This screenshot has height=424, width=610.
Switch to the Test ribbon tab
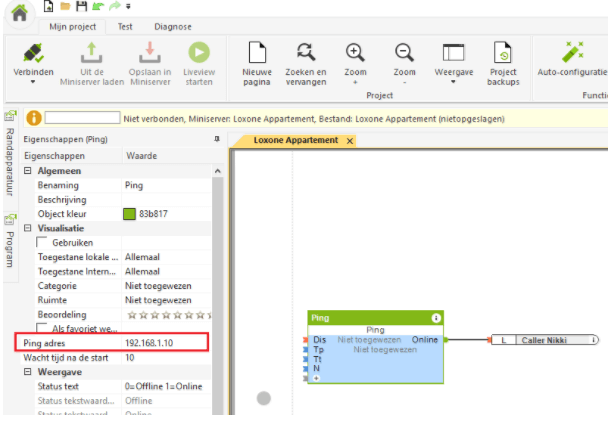[x=125, y=27]
